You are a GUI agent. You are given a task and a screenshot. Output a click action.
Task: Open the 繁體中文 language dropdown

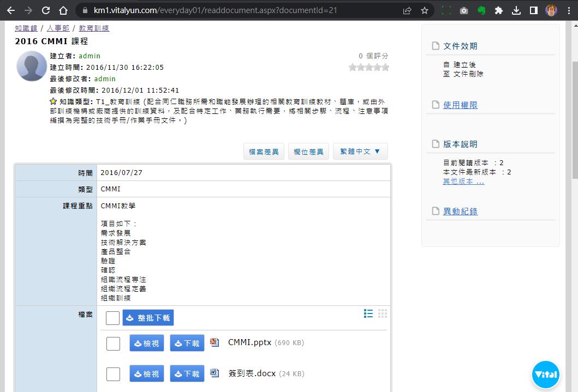(x=360, y=152)
